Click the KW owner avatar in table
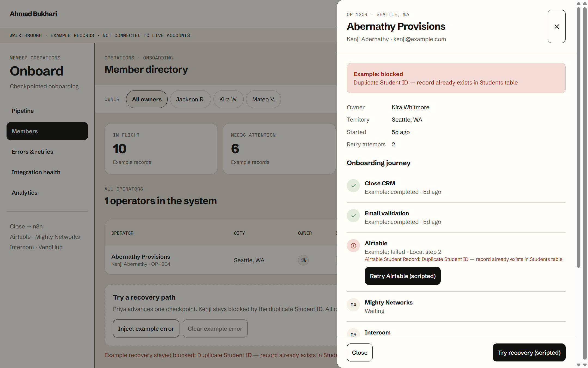The width and height of the screenshot is (588, 368). [303, 260]
